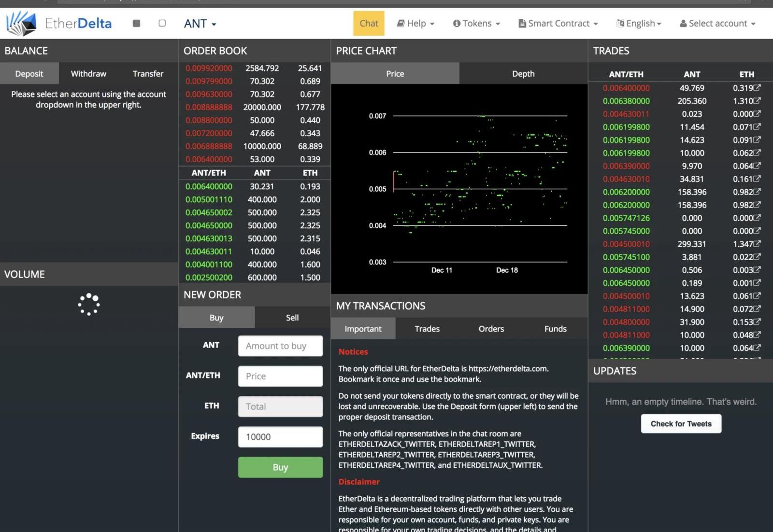
Task: Click the EtherDelta logo icon
Action: click(x=21, y=23)
